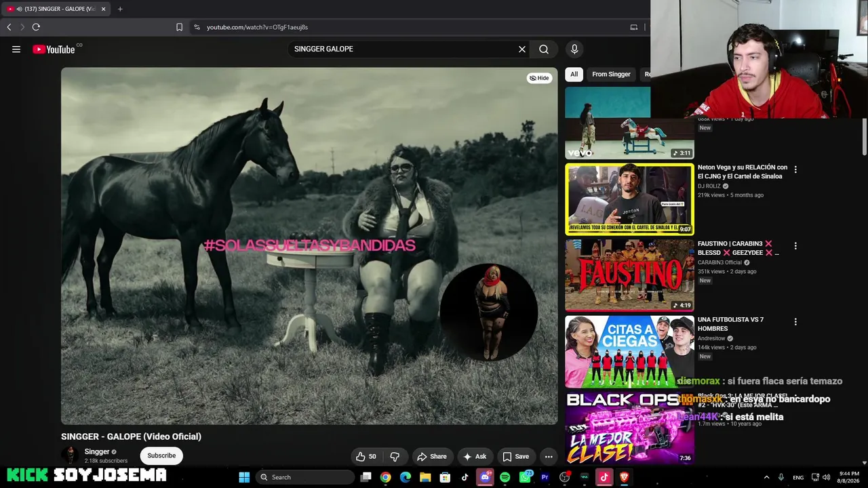Close the SINGGER - GALOPE browser tab
Screen dimensions: 868x488
pos(104,9)
